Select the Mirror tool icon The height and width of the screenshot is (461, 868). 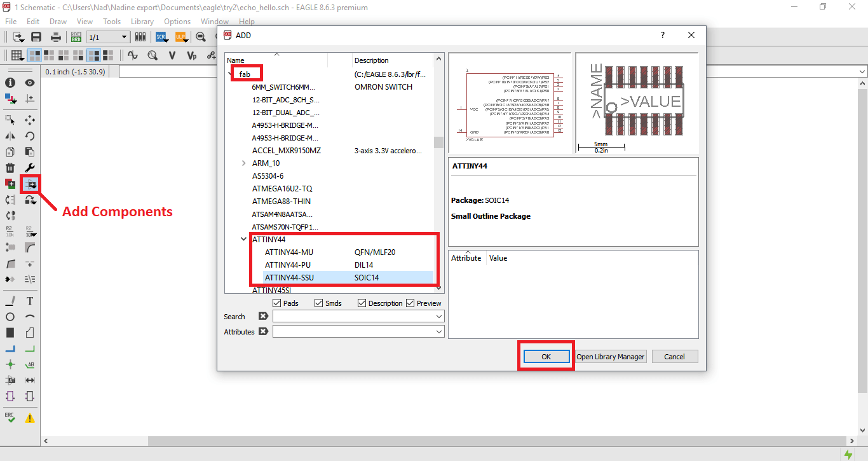pos(10,136)
